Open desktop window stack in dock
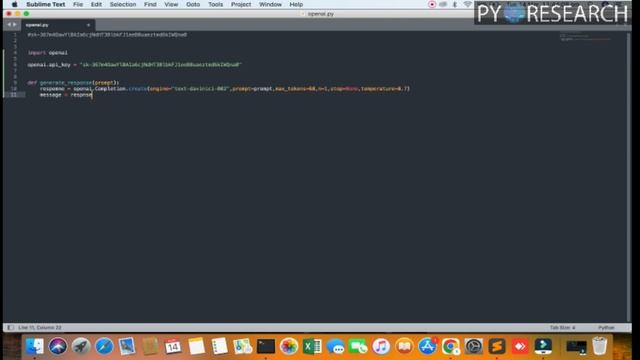The width and height of the screenshot is (640, 360). pos(576,347)
